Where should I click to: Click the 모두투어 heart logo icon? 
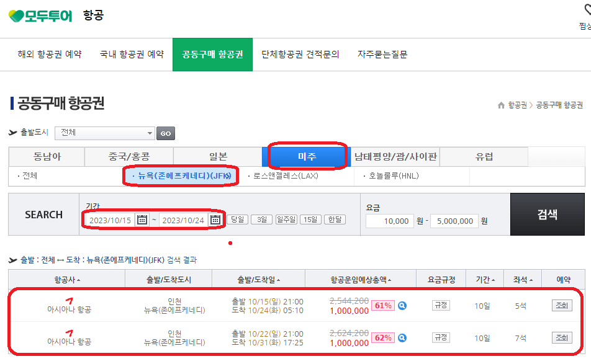pos(16,16)
